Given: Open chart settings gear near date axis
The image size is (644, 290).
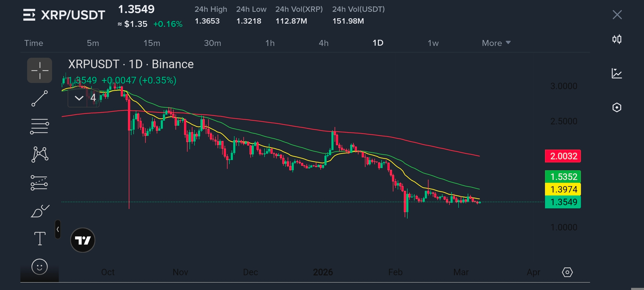Looking at the screenshot, I should pyautogui.click(x=567, y=272).
